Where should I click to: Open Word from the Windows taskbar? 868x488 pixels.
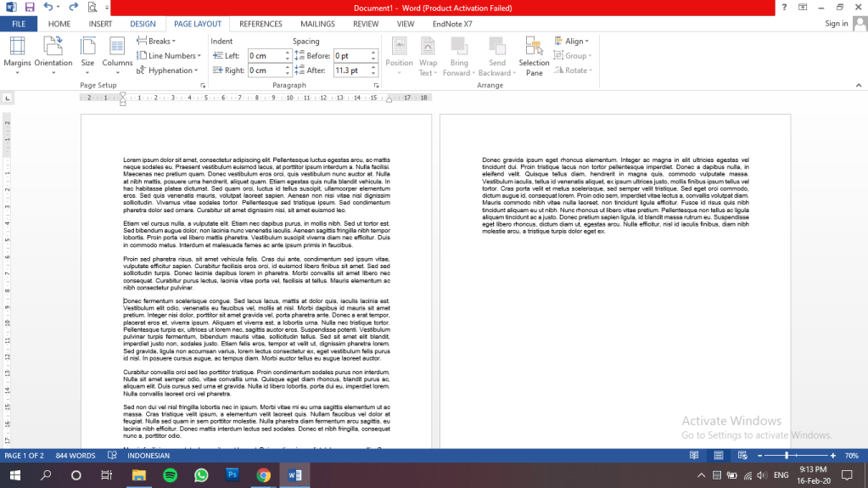point(295,475)
